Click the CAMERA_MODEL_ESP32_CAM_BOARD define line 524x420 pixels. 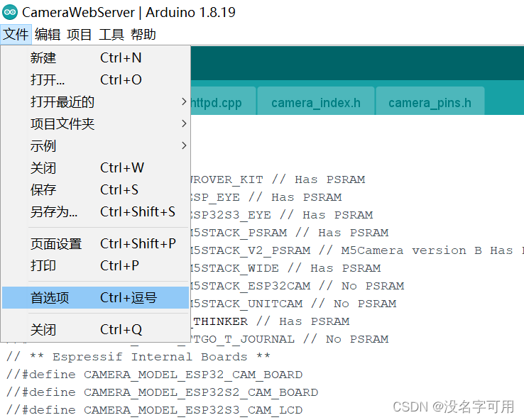154,375
